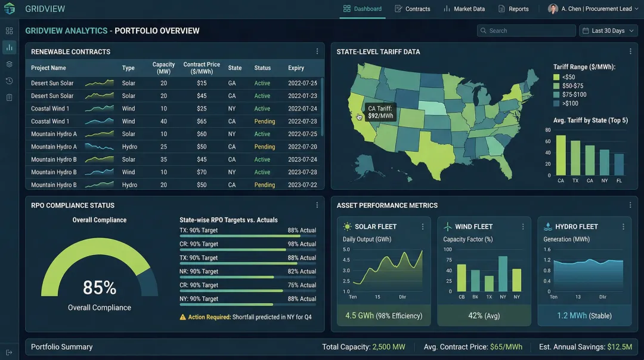644x360 pixels.
Task: Select the Pending status on Coastal Wind 1
Action: (264, 121)
